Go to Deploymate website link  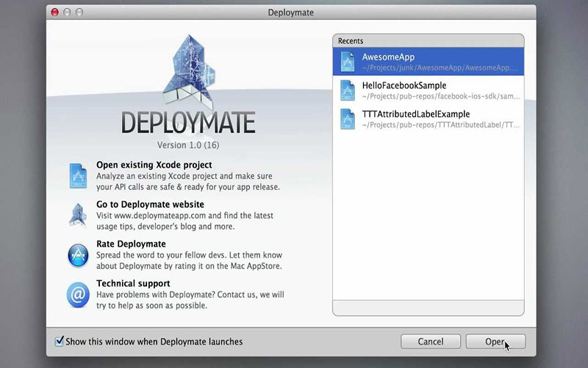click(x=150, y=205)
